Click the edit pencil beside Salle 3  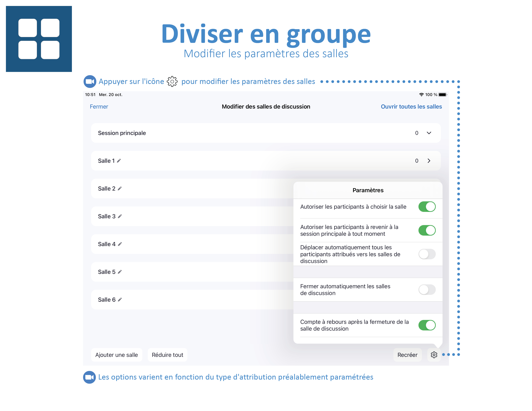pos(120,216)
